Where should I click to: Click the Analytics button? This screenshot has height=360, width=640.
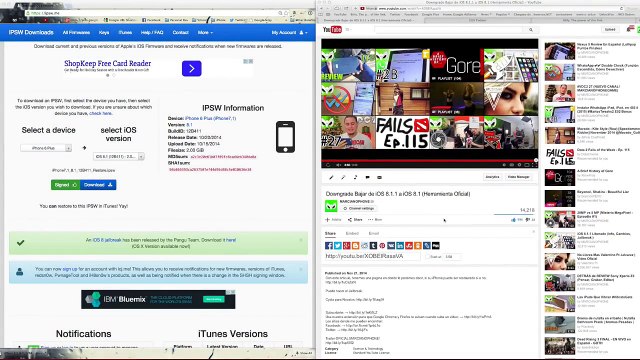(492, 177)
